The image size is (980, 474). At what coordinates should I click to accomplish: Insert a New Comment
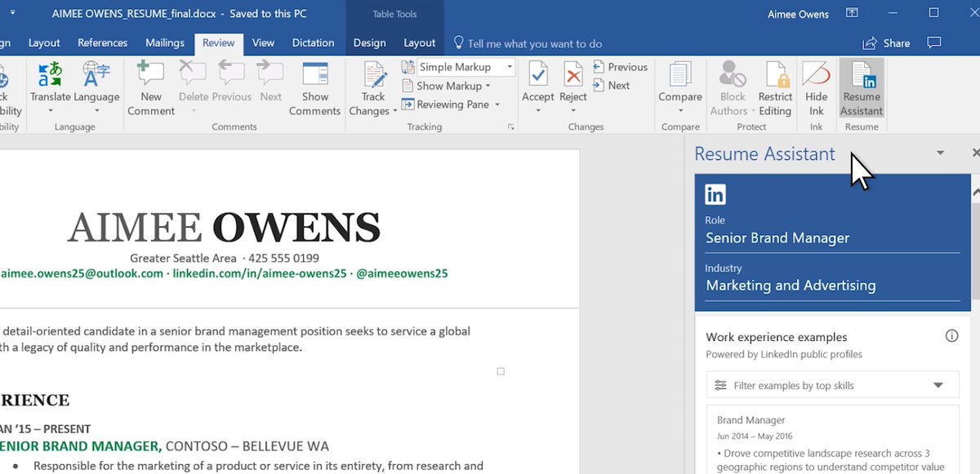tap(151, 88)
